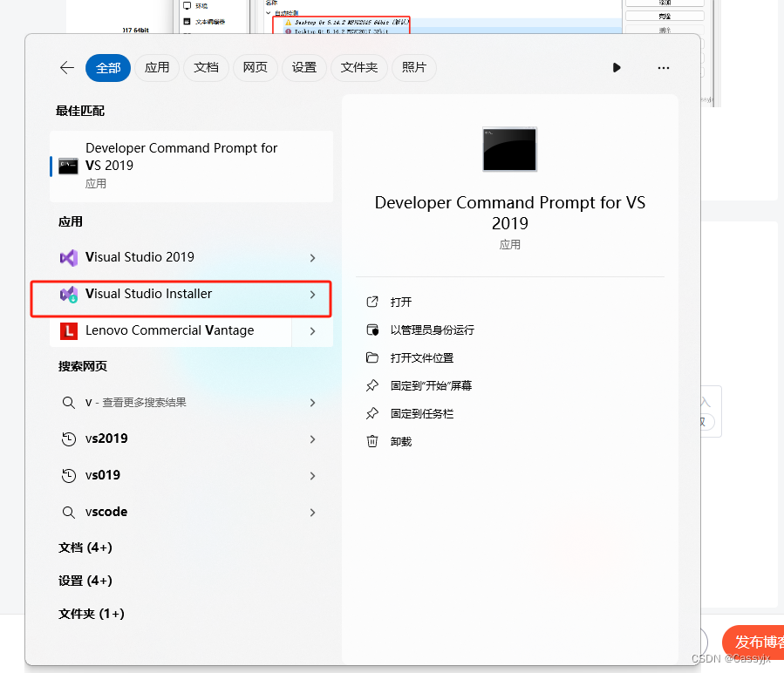Select the vs2019 search history entry
The height and width of the screenshot is (673, 784).
[192, 439]
